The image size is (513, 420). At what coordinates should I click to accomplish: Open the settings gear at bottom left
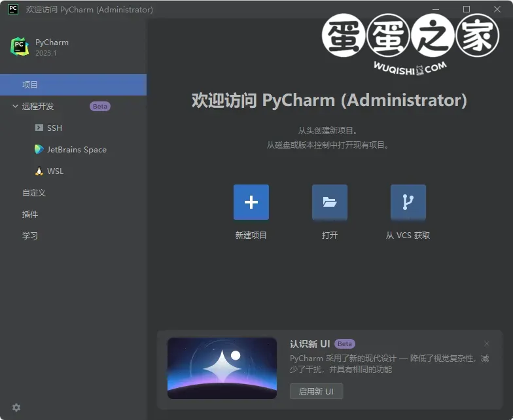tap(16, 407)
